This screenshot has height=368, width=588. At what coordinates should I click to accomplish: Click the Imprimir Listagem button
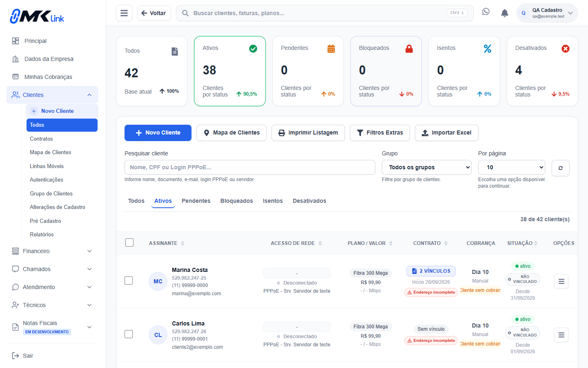(x=308, y=133)
